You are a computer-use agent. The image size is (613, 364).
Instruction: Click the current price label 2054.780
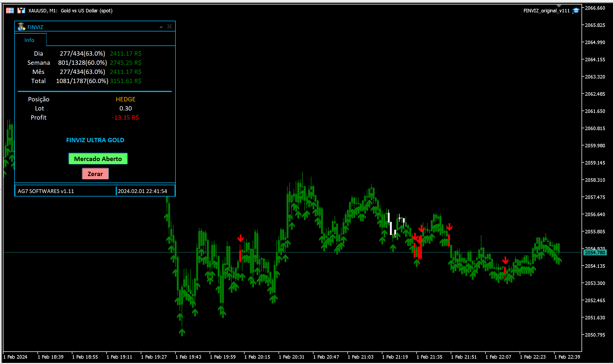pyautogui.click(x=595, y=252)
